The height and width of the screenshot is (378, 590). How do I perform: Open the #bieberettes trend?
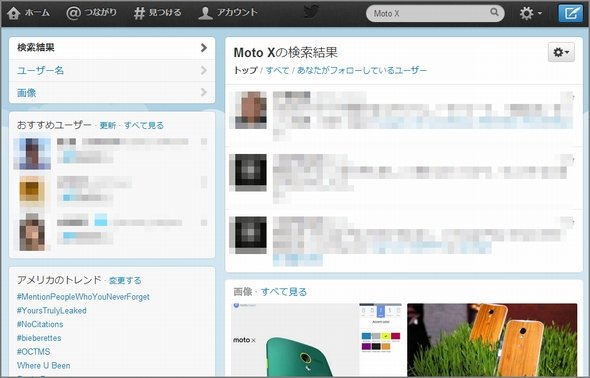(39, 338)
